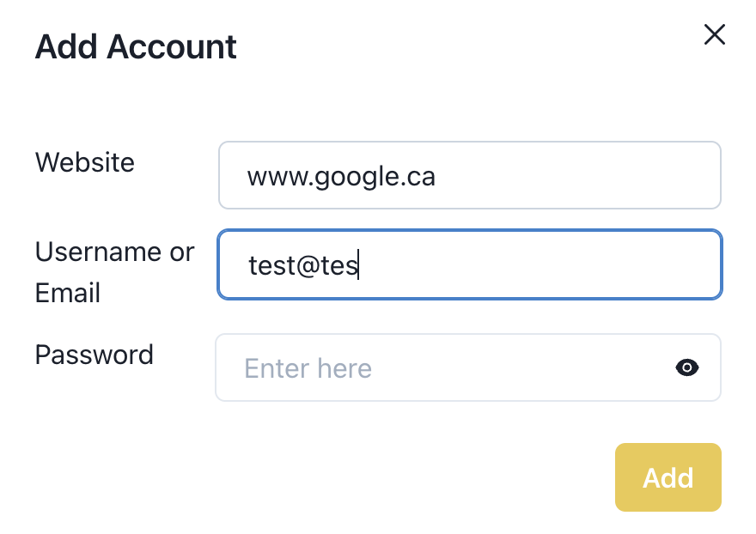The height and width of the screenshot is (534, 756).
Task: Click the Password label text
Action: coord(94,355)
